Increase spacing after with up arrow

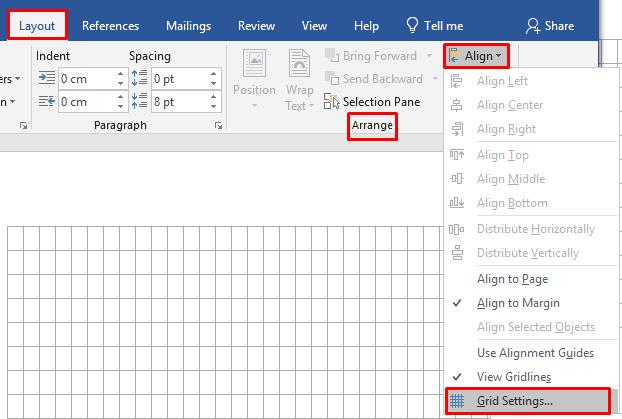(213, 97)
